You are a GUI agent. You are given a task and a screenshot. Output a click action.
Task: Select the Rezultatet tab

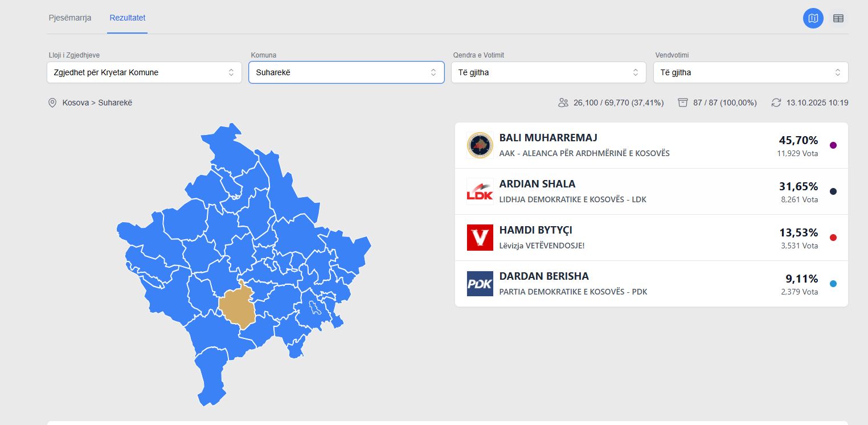(128, 18)
